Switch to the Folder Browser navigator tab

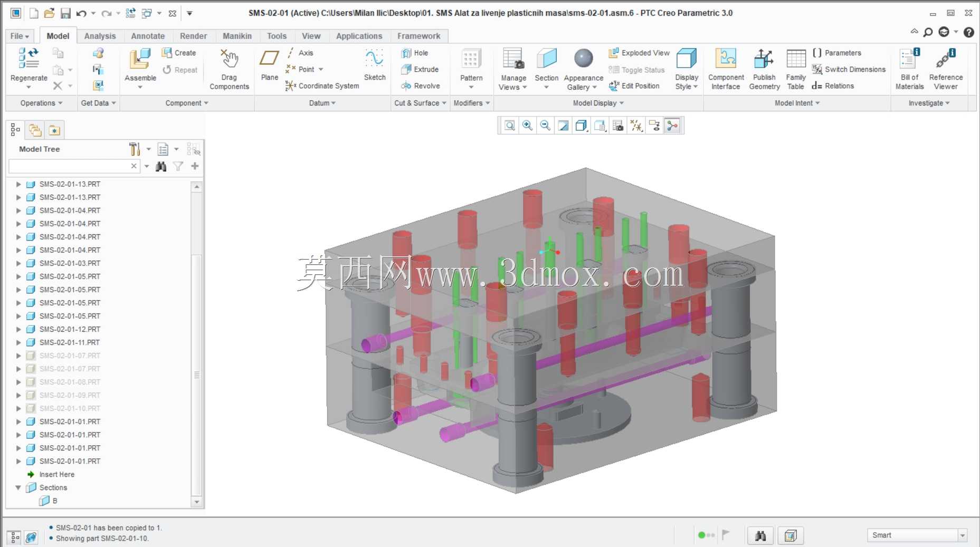[35, 130]
